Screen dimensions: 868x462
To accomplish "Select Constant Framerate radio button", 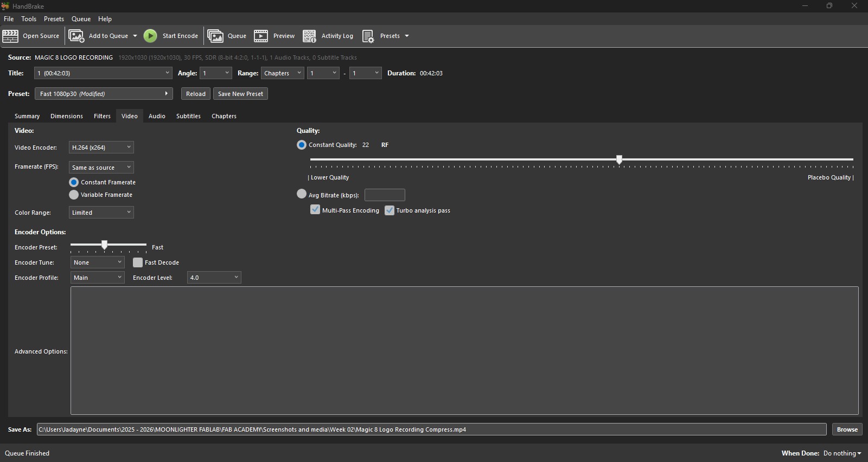I will point(74,182).
